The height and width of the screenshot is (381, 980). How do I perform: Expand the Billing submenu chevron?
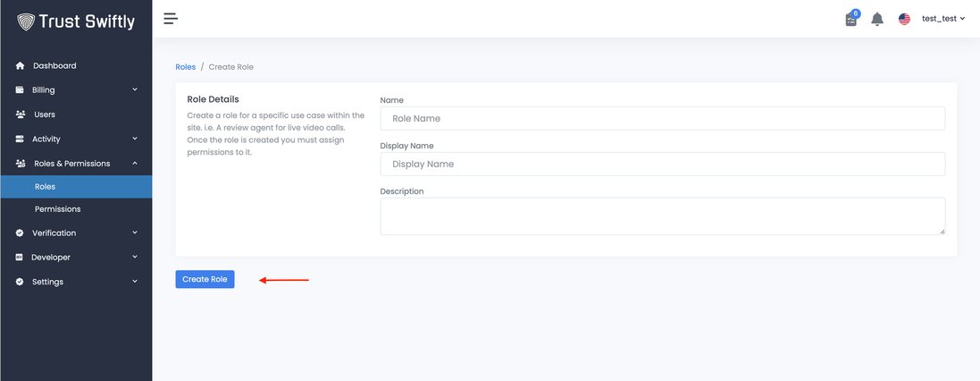[135, 89]
